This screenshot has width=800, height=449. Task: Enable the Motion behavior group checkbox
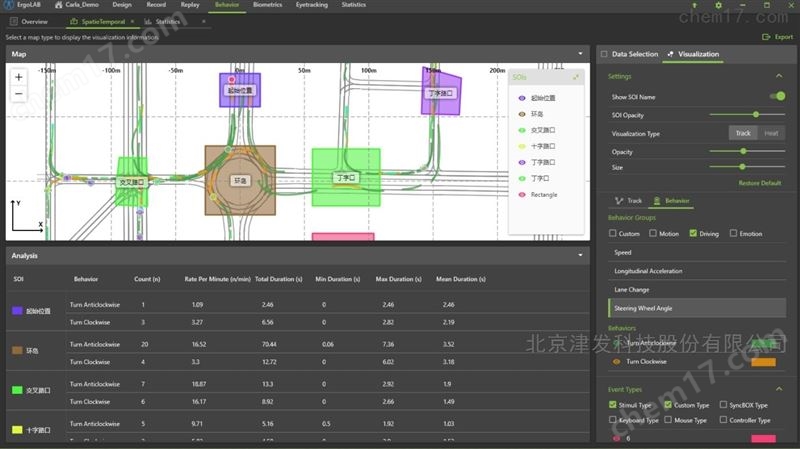click(653, 233)
